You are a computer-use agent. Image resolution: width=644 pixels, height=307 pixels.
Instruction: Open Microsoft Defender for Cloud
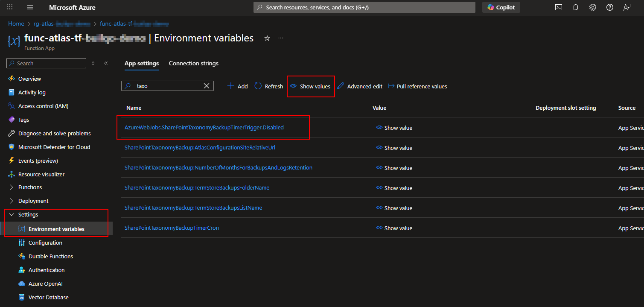(54, 147)
